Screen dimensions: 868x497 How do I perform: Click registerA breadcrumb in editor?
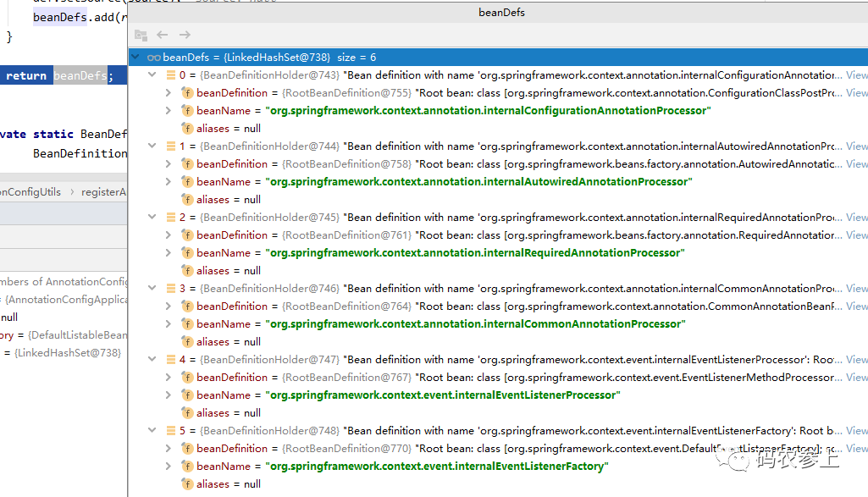[x=103, y=192]
